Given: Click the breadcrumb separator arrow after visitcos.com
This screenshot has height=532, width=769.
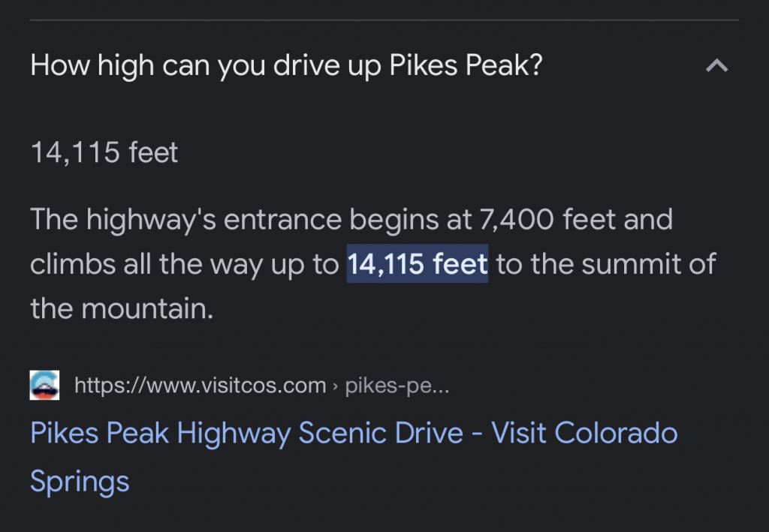Looking at the screenshot, I should pyautogui.click(x=335, y=386).
